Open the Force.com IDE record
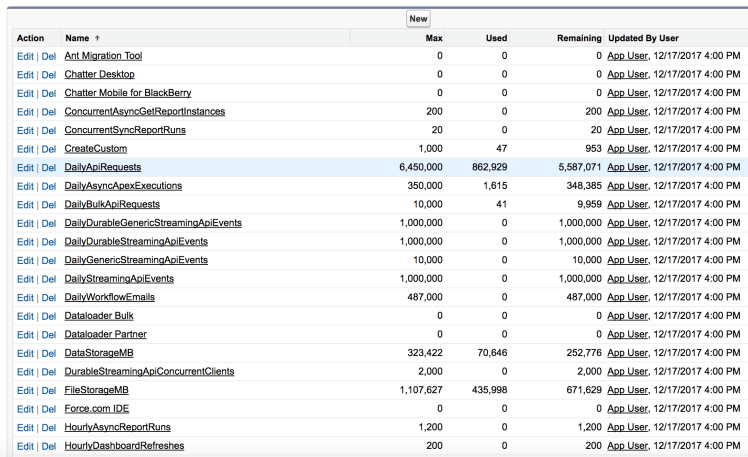Screen dimensions: 748x457 96,409
